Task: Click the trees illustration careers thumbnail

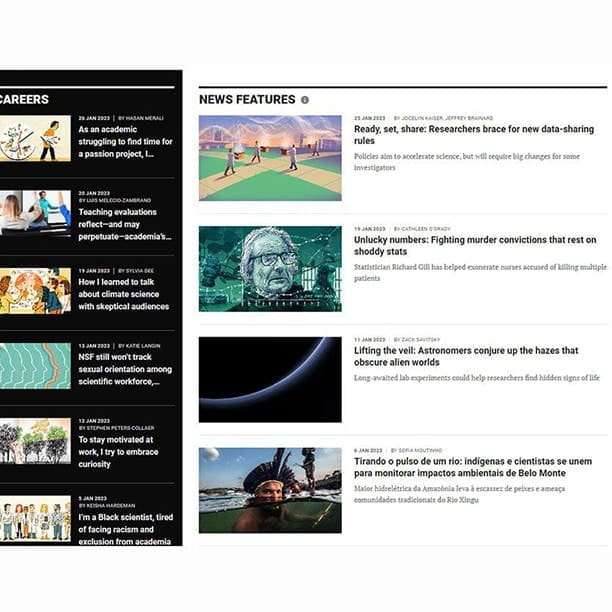Action: point(35,441)
